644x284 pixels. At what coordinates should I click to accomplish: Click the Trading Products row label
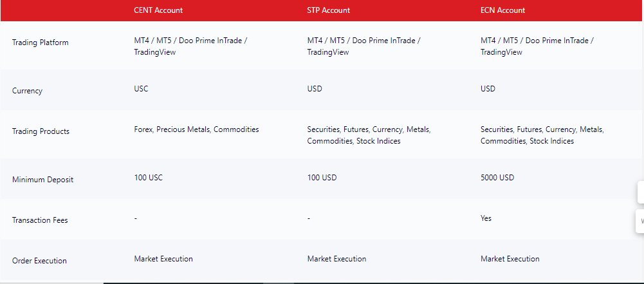pyautogui.click(x=41, y=131)
